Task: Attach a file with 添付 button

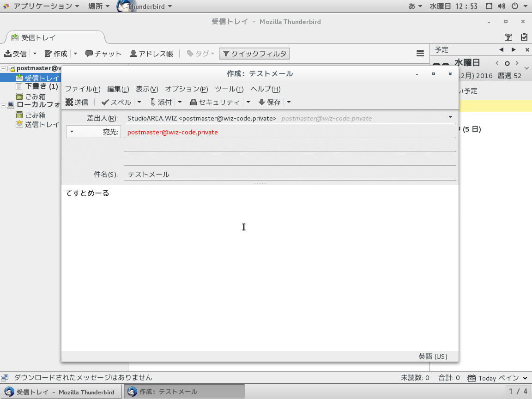Action: pyautogui.click(x=161, y=102)
